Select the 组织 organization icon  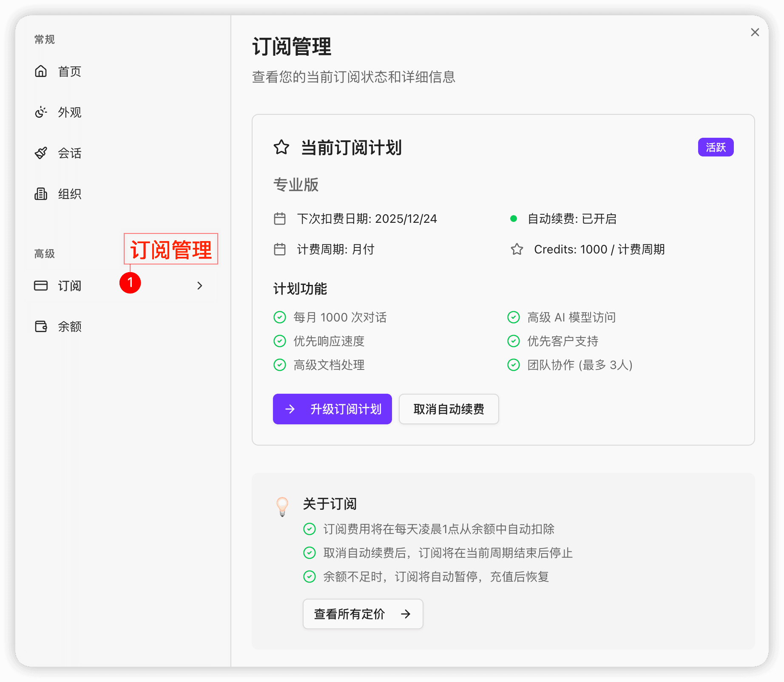click(x=41, y=194)
